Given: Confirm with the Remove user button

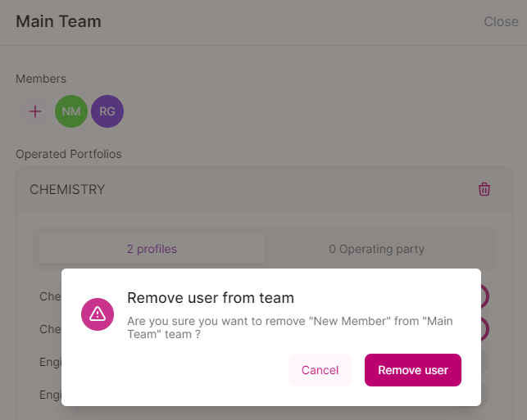Looking at the screenshot, I should click(x=413, y=370).
